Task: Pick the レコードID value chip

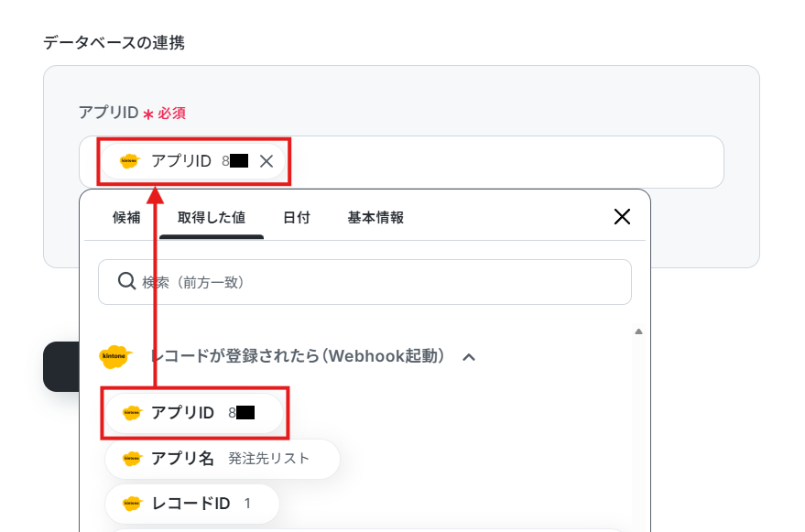Action: point(192,504)
